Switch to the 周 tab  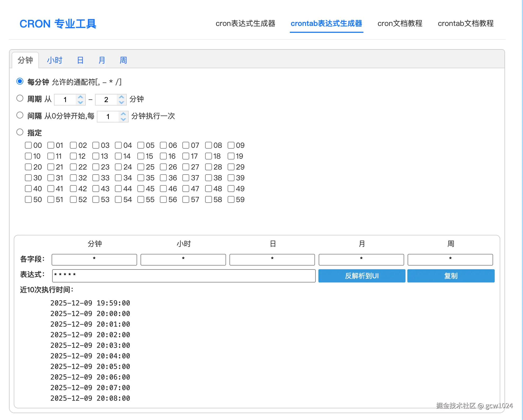coord(123,60)
